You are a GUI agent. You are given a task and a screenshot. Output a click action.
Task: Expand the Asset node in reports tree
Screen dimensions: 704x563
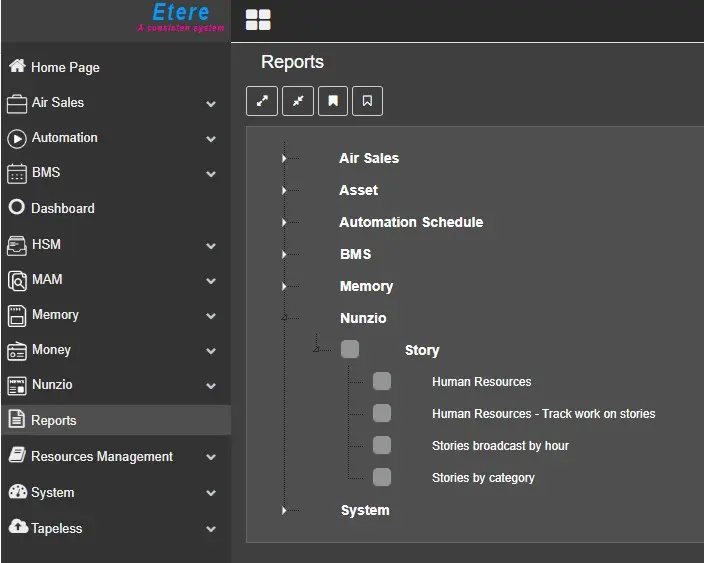tap(285, 190)
